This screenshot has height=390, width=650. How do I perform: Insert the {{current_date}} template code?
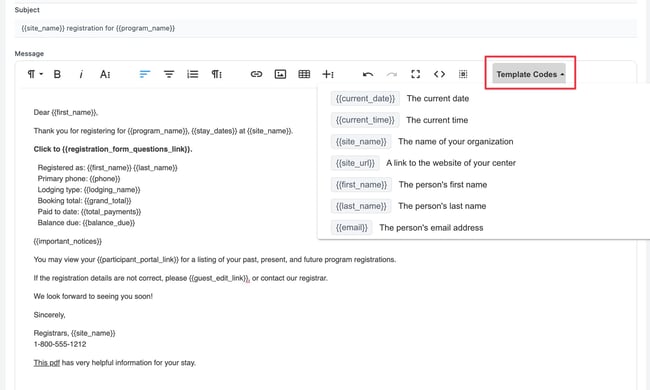point(365,99)
